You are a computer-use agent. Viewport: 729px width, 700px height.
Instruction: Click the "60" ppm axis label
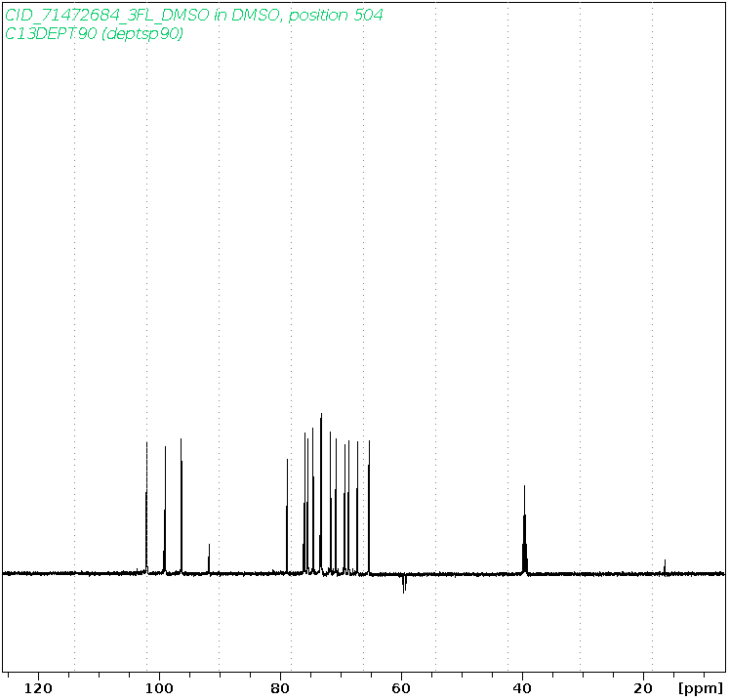pyautogui.click(x=401, y=688)
